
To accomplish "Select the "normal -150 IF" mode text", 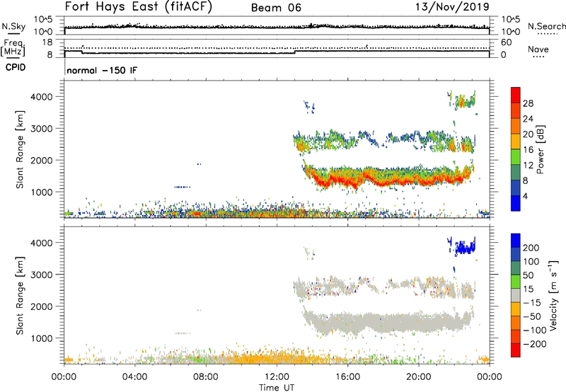I will [102, 70].
